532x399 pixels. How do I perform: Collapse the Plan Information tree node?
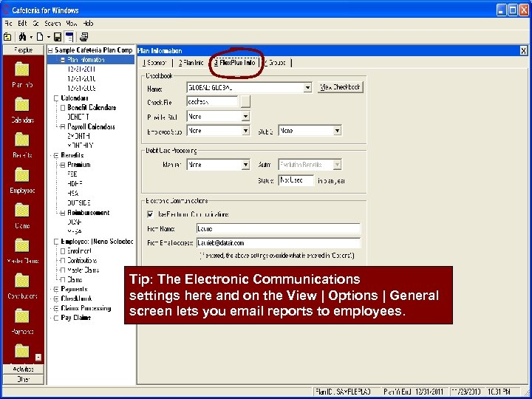coord(63,60)
